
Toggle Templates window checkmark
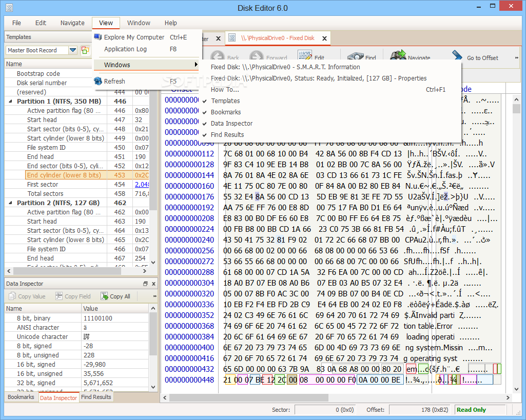pyautogui.click(x=204, y=101)
